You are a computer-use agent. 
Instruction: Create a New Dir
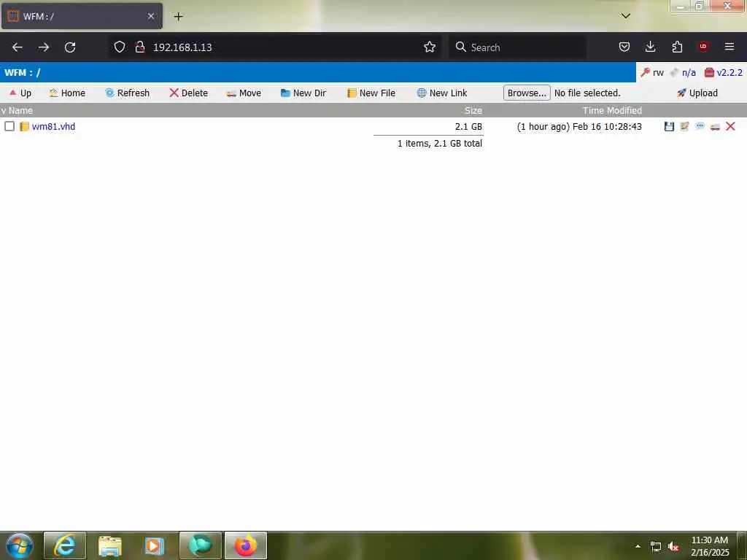pyautogui.click(x=303, y=93)
